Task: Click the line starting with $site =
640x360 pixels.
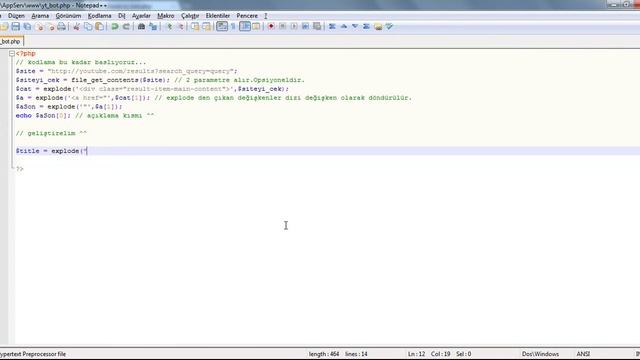Action: pyautogui.click(x=126, y=71)
